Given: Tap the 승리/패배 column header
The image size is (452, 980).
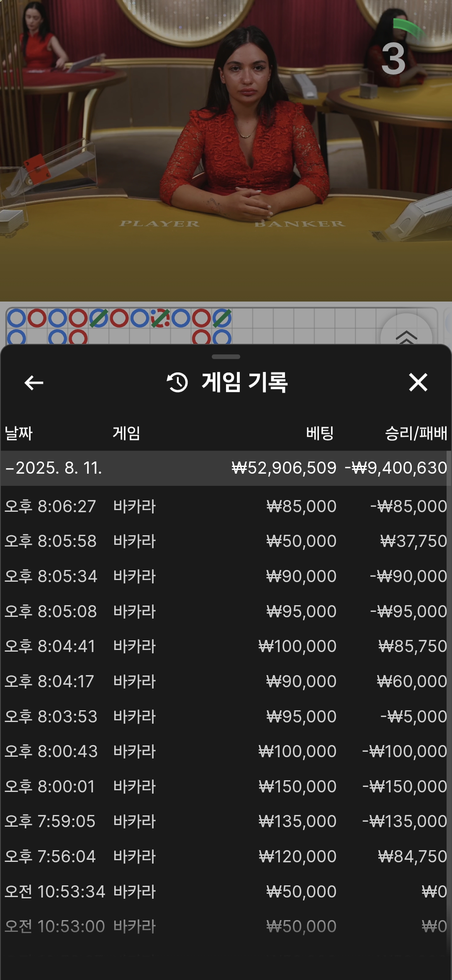Looking at the screenshot, I should point(416,433).
